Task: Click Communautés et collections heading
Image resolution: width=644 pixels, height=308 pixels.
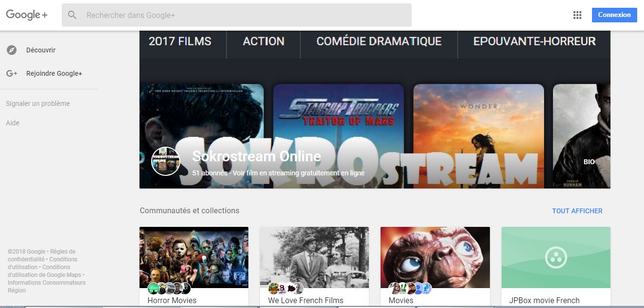Action: (190, 210)
